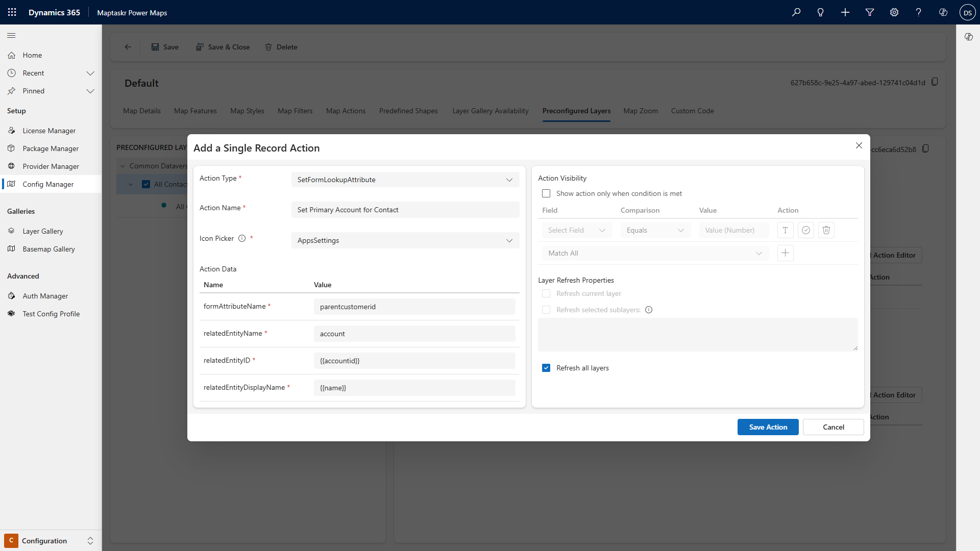This screenshot has height=551, width=980.
Task: Switch to the Map Actions tab
Action: tap(346, 111)
